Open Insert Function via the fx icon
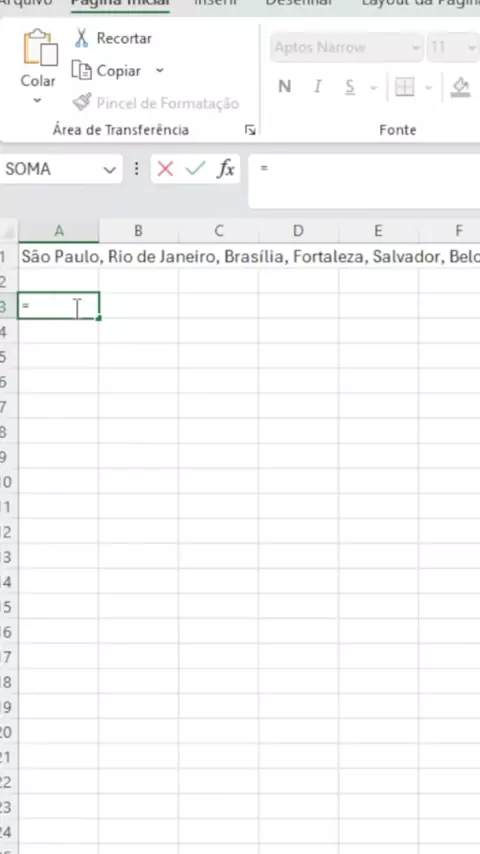 coord(226,169)
